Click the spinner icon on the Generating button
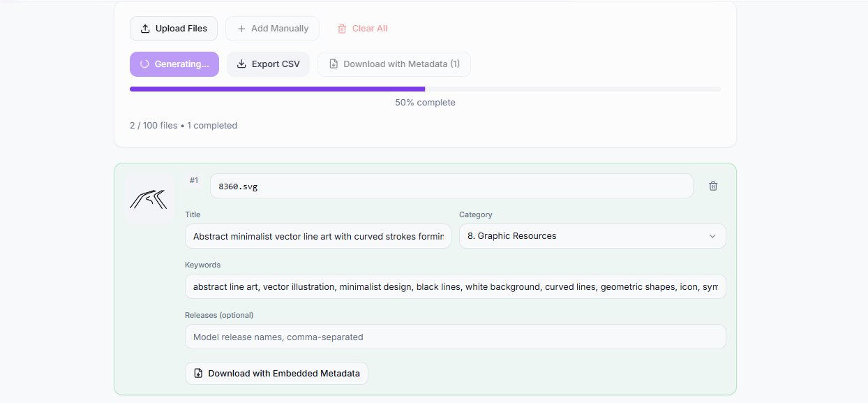The height and width of the screenshot is (403, 868). coord(147,64)
